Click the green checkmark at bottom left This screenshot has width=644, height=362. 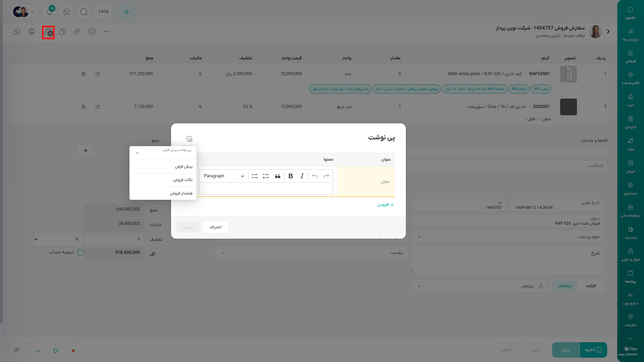point(39,351)
